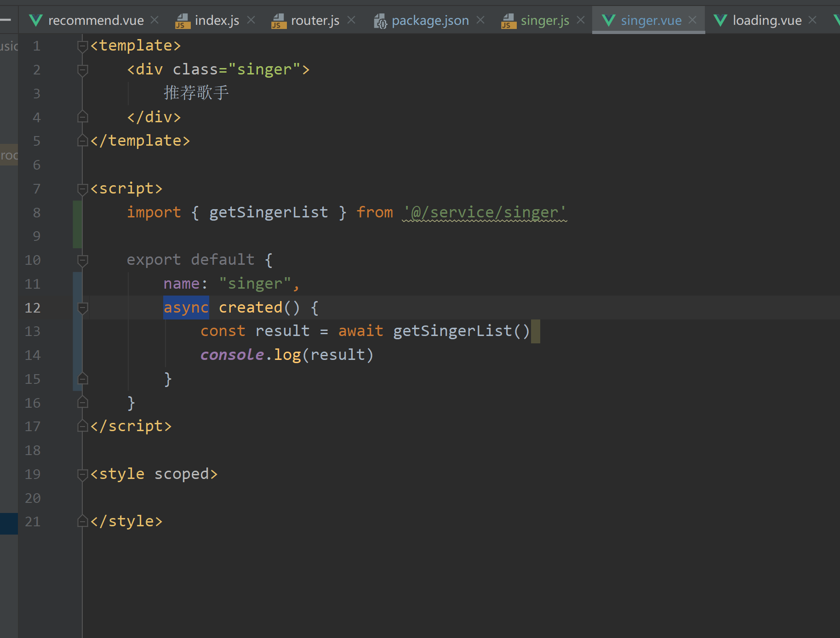The image size is (840, 638).
Task: Open the package.json tab
Action: pos(430,20)
